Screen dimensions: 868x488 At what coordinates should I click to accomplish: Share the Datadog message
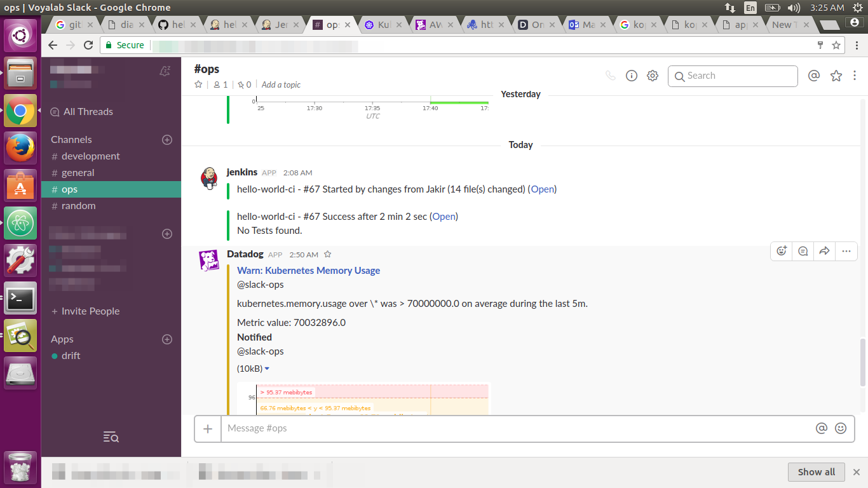pos(824,251)
